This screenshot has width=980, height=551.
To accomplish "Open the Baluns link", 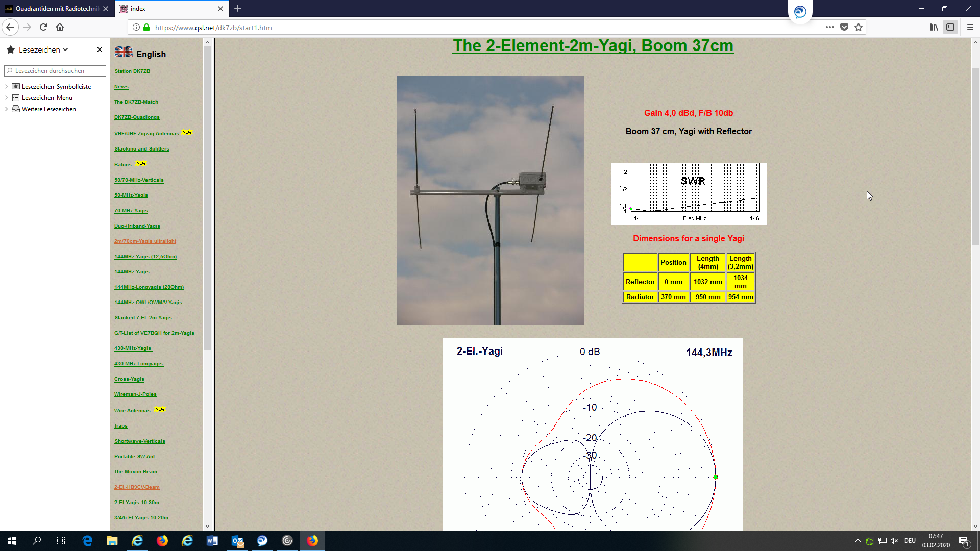I will point(123,165).
